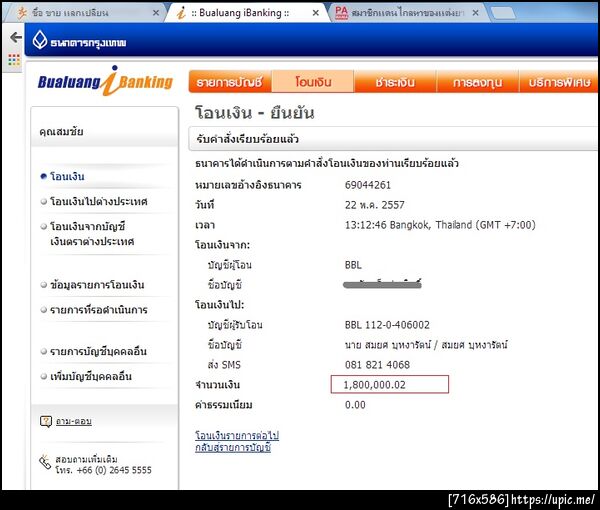
Task: Open the รายการบัญชี menu
Action: tap(230, 81)
